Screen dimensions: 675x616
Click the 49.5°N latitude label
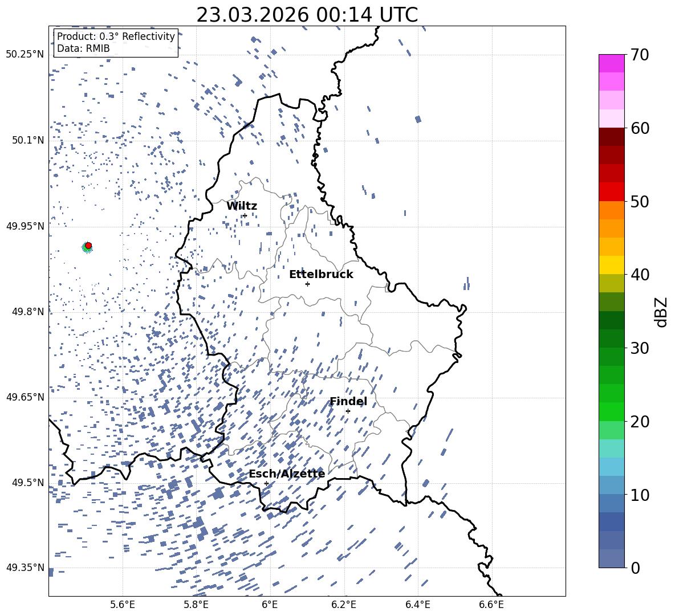[x=27, y=482]
